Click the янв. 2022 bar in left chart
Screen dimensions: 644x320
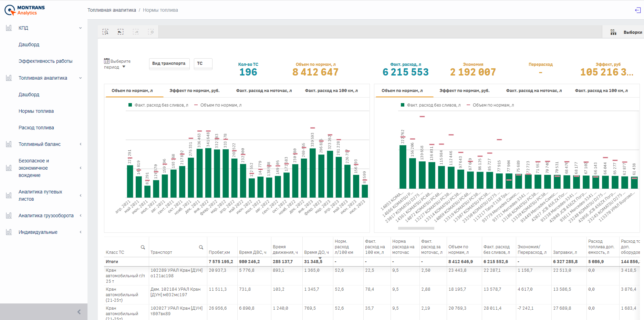(x=208, y=173)
